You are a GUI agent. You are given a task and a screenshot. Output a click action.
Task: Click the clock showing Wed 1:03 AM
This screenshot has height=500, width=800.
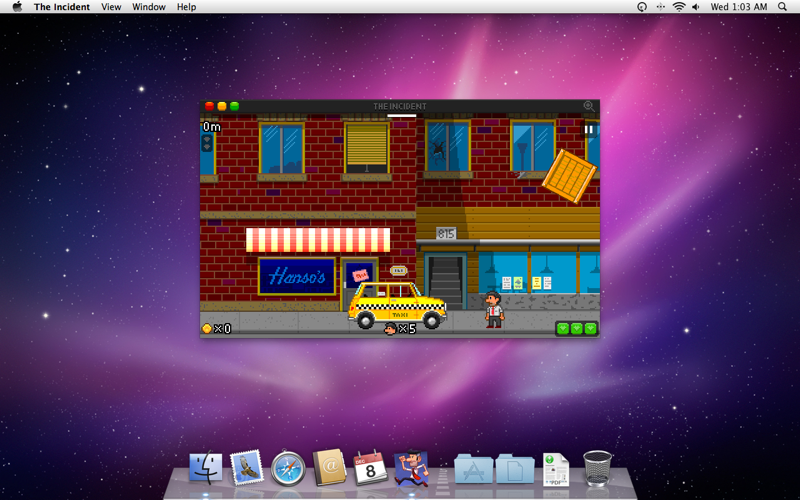pos(739,7)
